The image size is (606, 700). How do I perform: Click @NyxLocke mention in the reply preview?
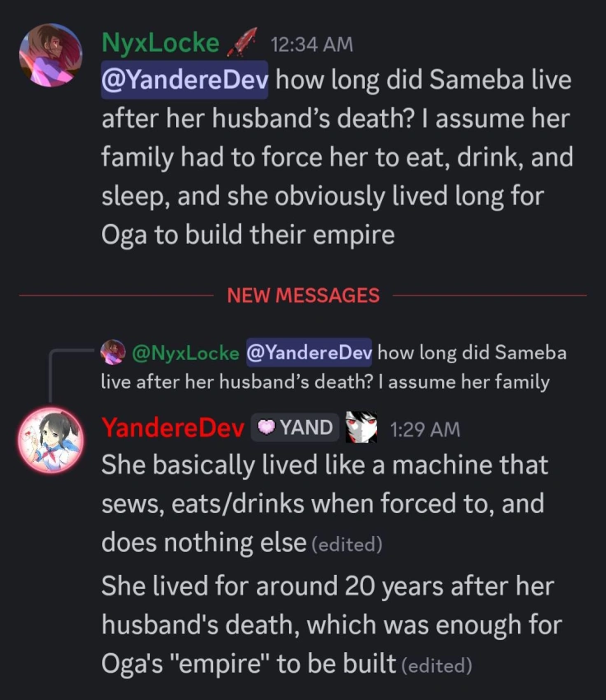tap(185, 352)
